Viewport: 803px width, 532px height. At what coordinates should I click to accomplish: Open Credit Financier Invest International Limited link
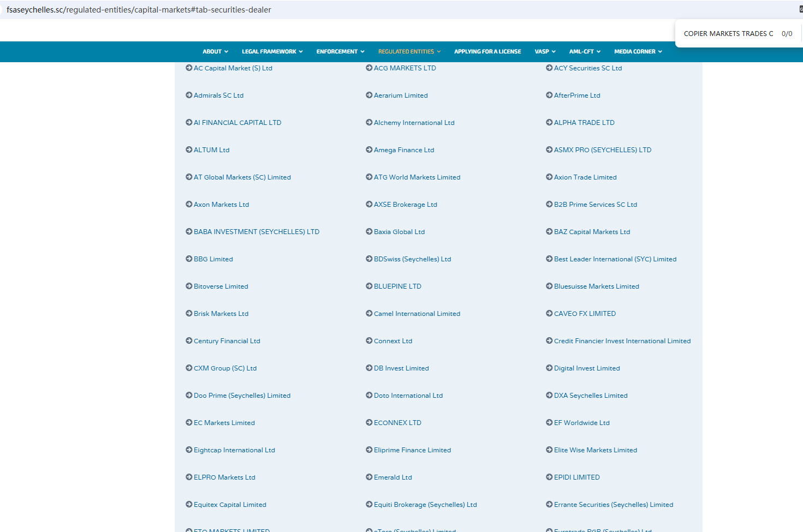(622, 341)
